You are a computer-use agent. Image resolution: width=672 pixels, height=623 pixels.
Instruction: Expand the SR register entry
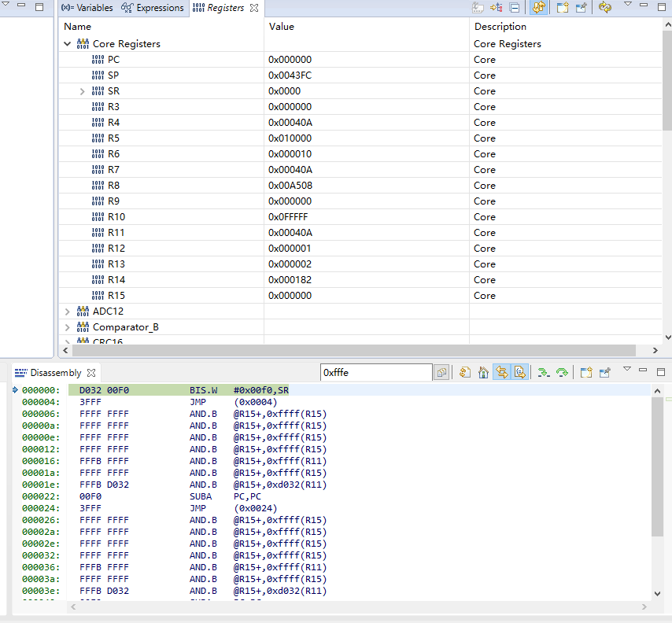83,91
